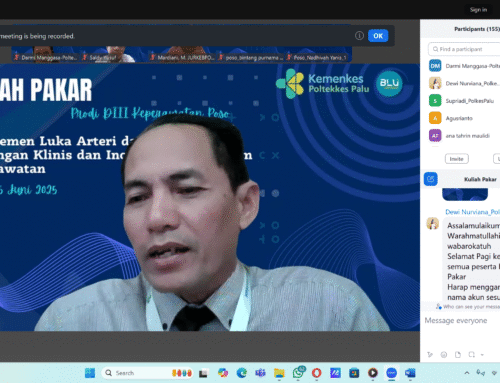Open Task View from the taskbar
Image resolution: width=500 pixels, height=383 pixels.
tap(203, 373)
